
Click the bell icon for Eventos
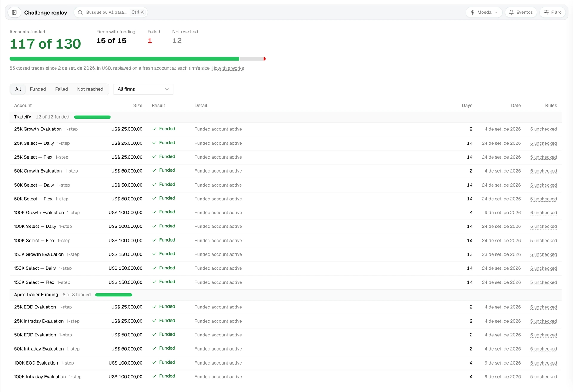[x=512, y=13]
